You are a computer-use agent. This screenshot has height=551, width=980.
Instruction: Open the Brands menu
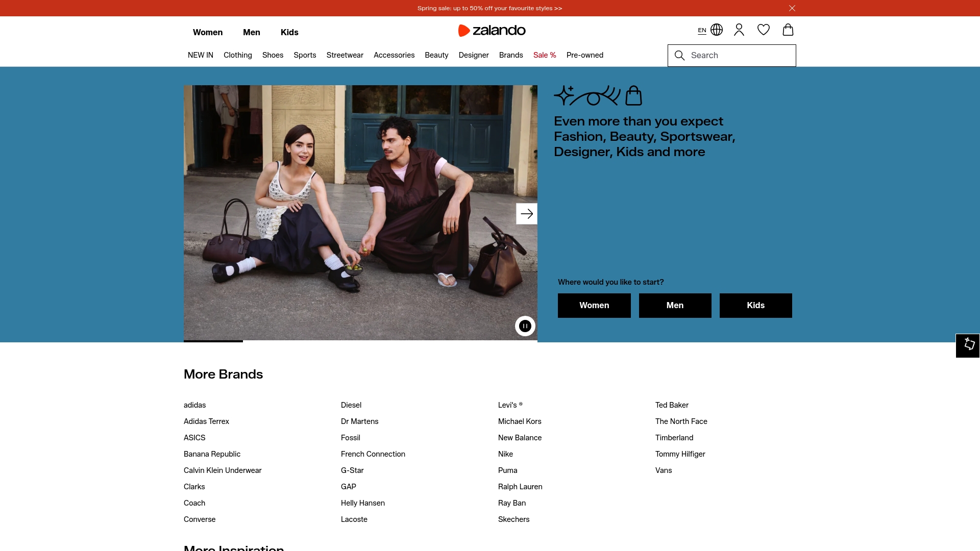tap(511, 55)
